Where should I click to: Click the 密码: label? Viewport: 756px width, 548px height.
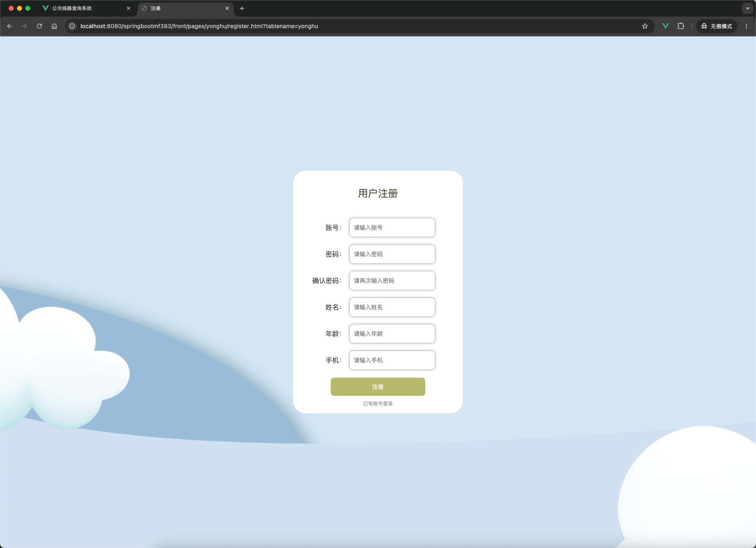pyautogui.click(x=334, y=254)
